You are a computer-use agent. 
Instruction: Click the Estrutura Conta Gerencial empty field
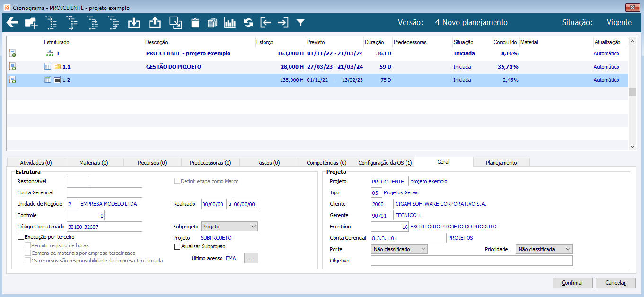point(105,192)
